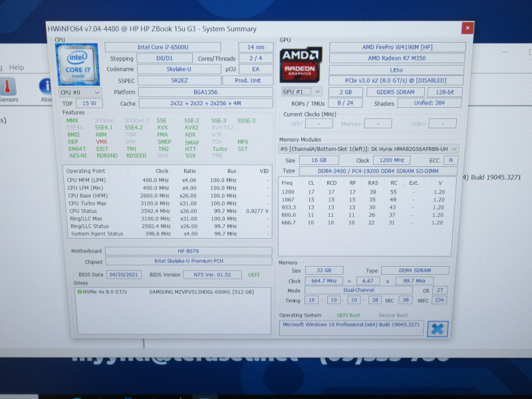
Task: Click the 664.7 MHz memory clock field
Action: point(324,281)
